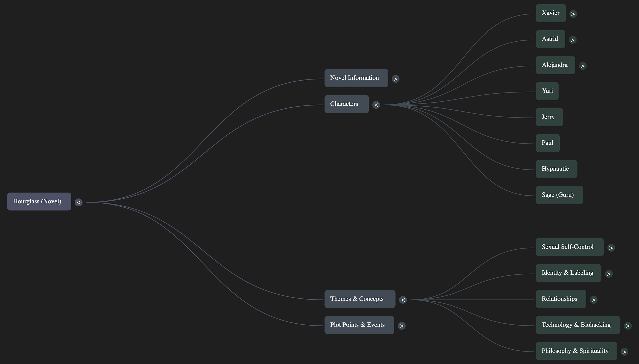Collapse the Themes & Concepts branch
This screenshot has width=639, height=364.
tap(403, 300)
